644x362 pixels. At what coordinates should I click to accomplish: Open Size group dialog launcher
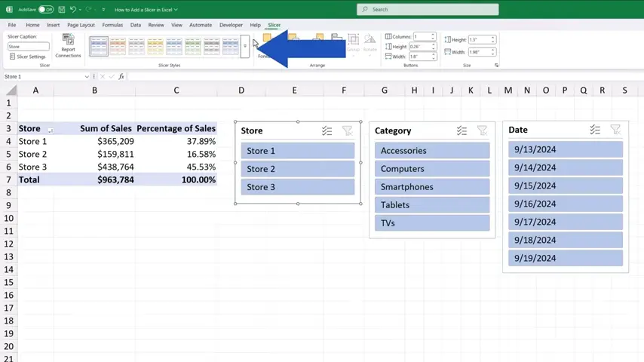tap(496, 66)
